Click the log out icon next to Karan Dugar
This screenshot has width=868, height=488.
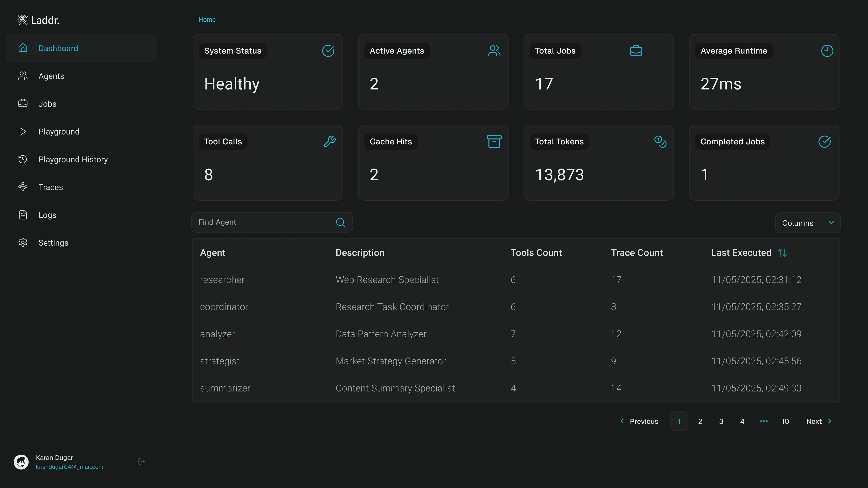tap(141, 461)
